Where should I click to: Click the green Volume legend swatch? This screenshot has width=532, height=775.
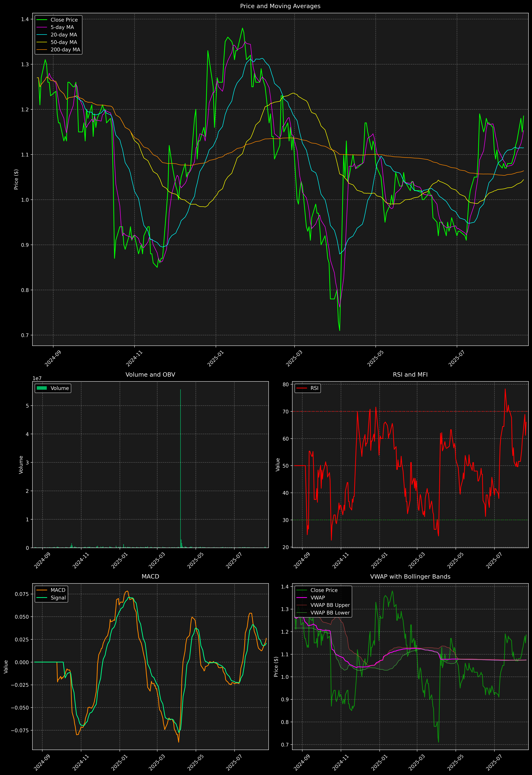42,388
